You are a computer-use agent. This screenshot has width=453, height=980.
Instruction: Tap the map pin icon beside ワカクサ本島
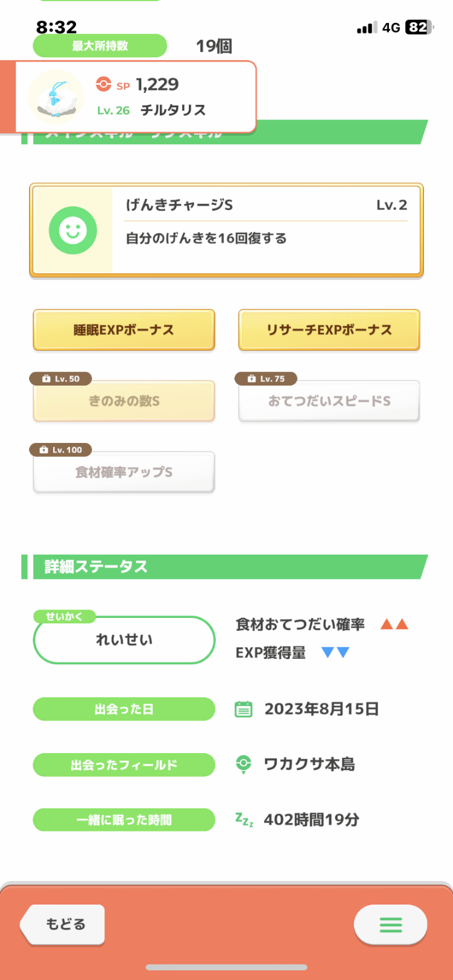point(243,764)
